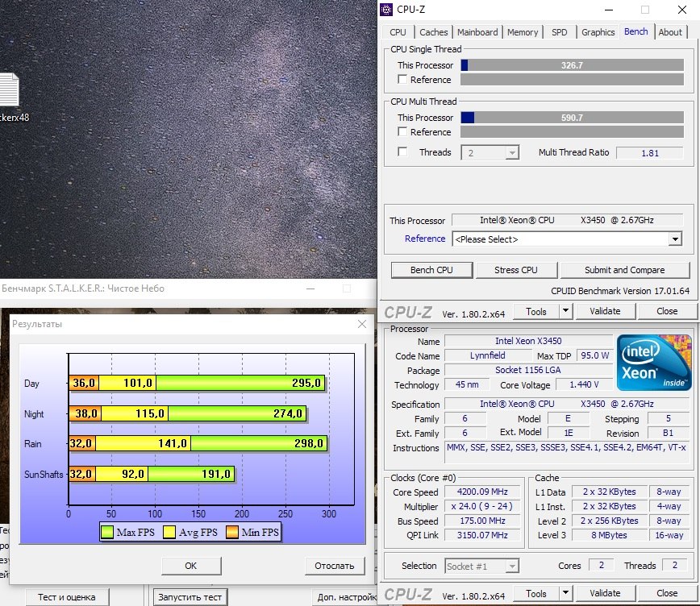Open Доп. настройки advanced settings button
700x606 pixels.
coord(347,597)
